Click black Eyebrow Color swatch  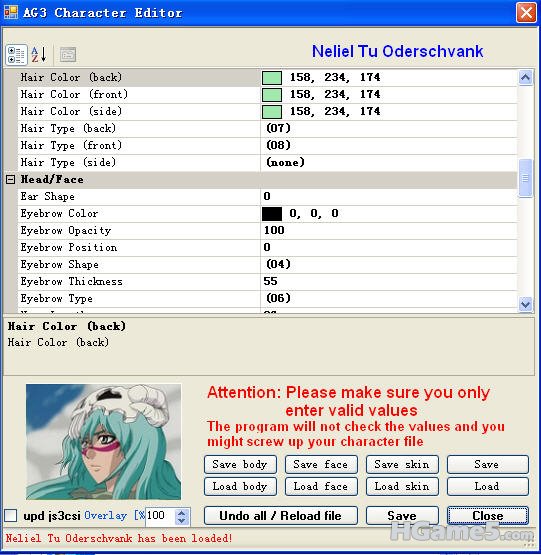(272, 214)
